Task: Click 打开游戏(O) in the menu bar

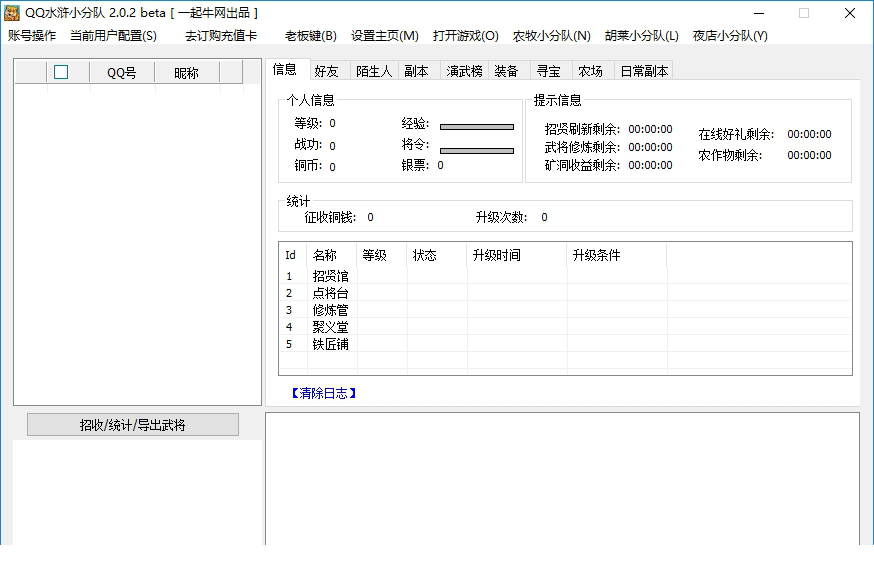Action: point(465,36)
